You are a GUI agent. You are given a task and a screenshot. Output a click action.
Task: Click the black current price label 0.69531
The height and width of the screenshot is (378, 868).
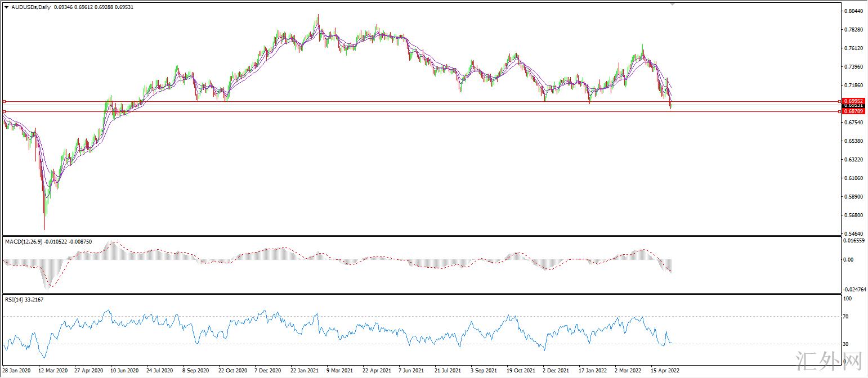(854, 106)
